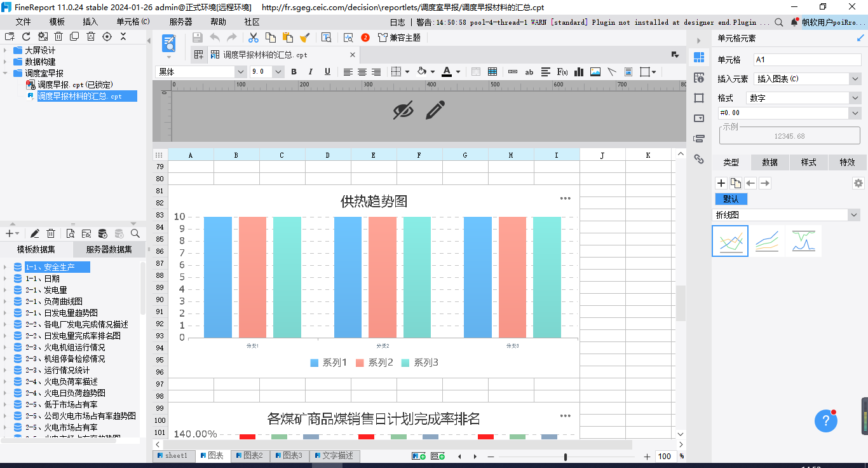The height and width of the screenshot is (468, 868).
Task: Click the chart settings gear icon
Action: 858,183
